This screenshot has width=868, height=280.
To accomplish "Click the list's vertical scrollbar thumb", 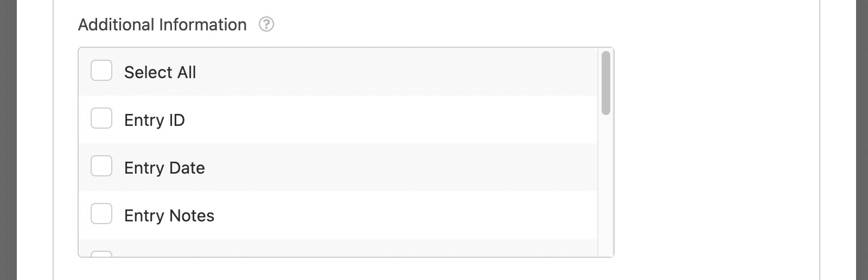I will point(606,83).
